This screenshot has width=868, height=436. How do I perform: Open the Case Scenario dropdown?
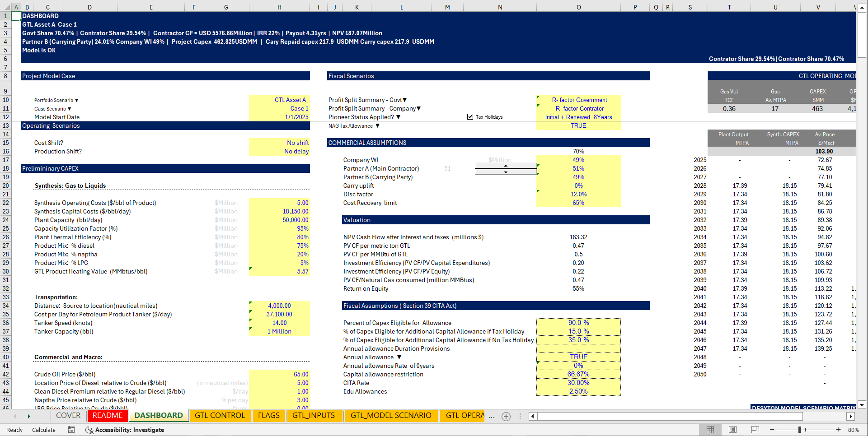click(69, 109)
